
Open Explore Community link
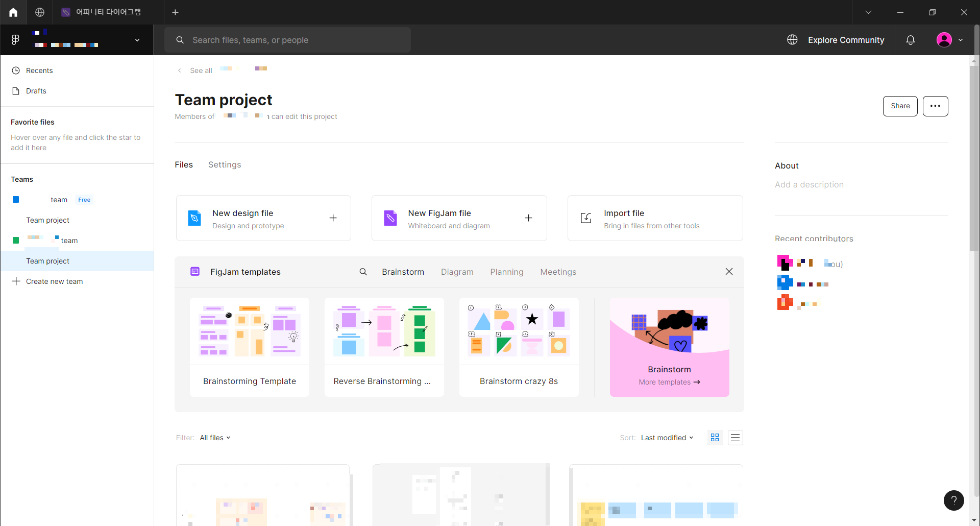846,40
